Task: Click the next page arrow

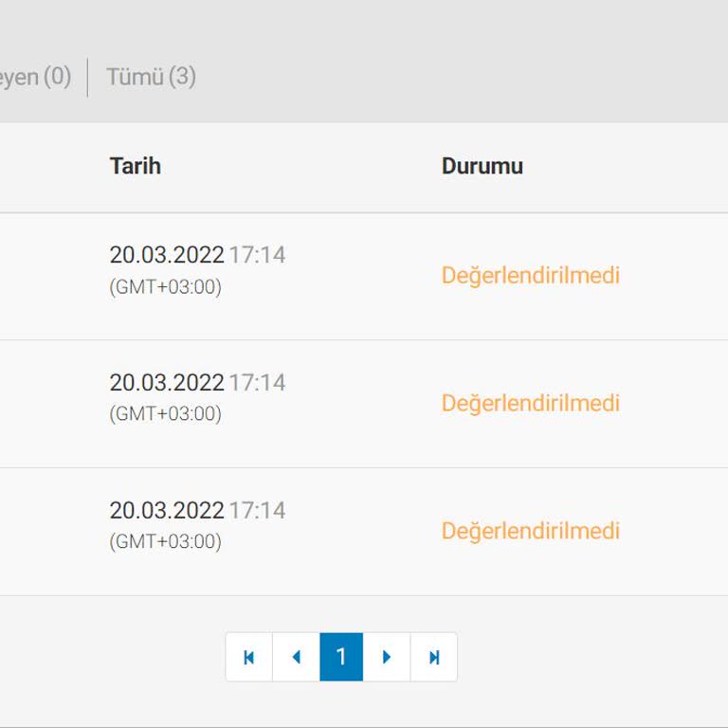Action: [387, 657]
